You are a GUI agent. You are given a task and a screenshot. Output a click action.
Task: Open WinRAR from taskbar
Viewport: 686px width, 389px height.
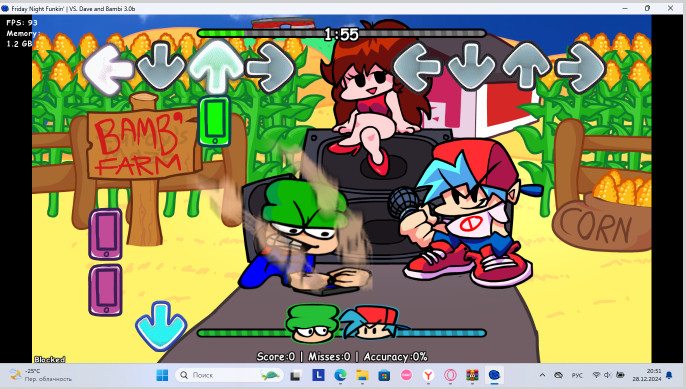click(x=472, y=375)
